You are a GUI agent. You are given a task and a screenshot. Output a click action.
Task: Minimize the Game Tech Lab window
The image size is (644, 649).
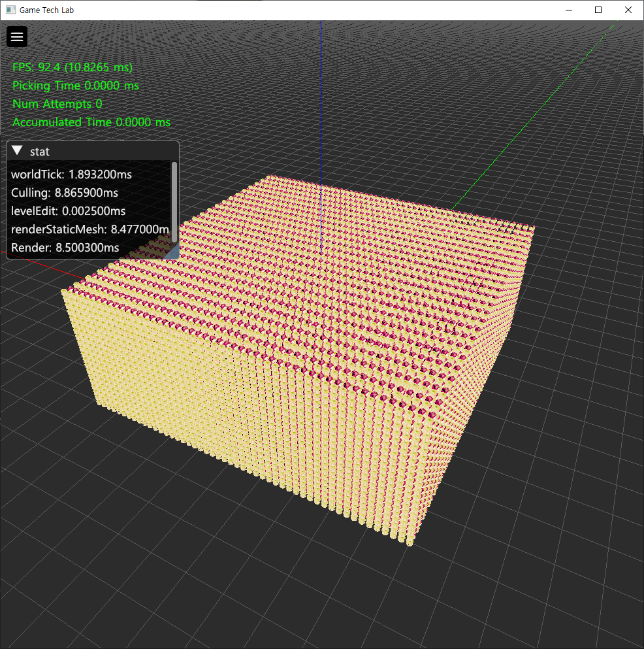[x=569, y=10]
